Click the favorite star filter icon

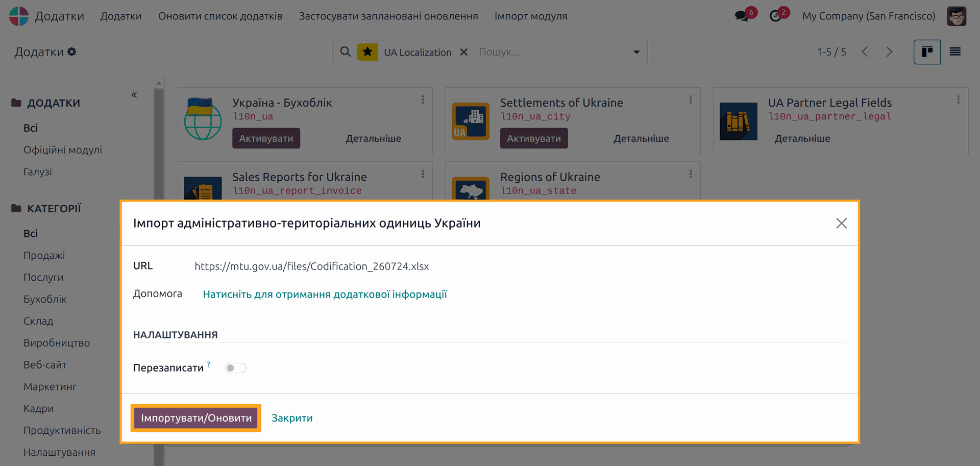[x=367, y=52]
